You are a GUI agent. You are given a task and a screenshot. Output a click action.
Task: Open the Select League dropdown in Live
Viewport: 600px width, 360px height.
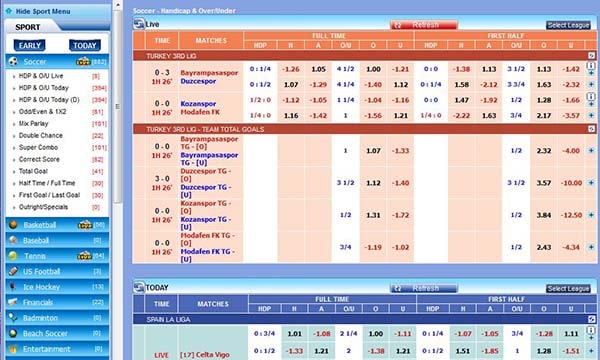(x=568, y=25)
